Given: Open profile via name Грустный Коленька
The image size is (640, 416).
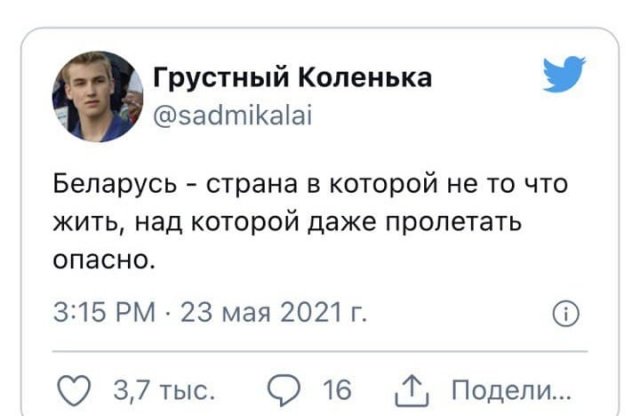Looking at the screenshot, I should click(291, 77).
